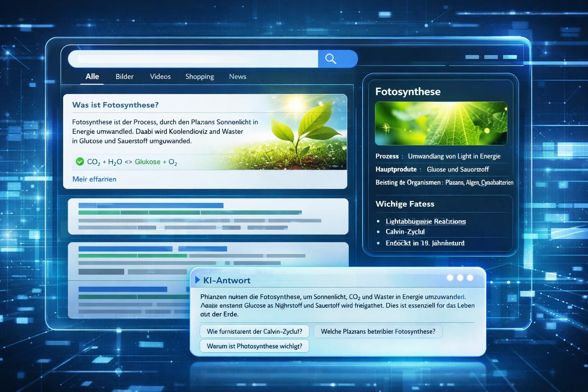
Task: Click the rightmost dash icon at top right
Action: [510, 57]
